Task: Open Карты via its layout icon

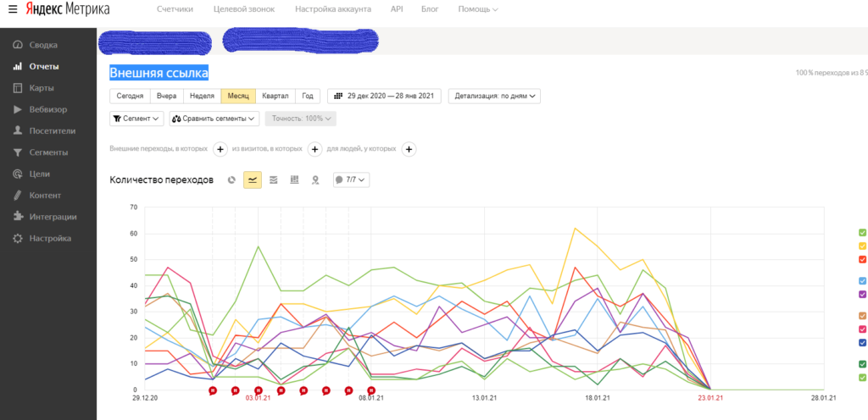Action: click(x=18, y=88)
